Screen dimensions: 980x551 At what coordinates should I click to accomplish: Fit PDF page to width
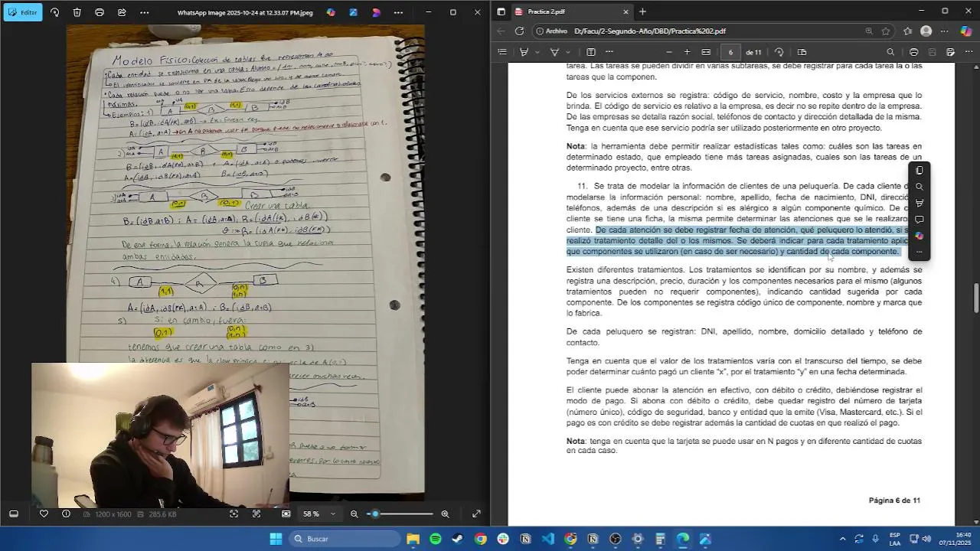tap(706, 52)
